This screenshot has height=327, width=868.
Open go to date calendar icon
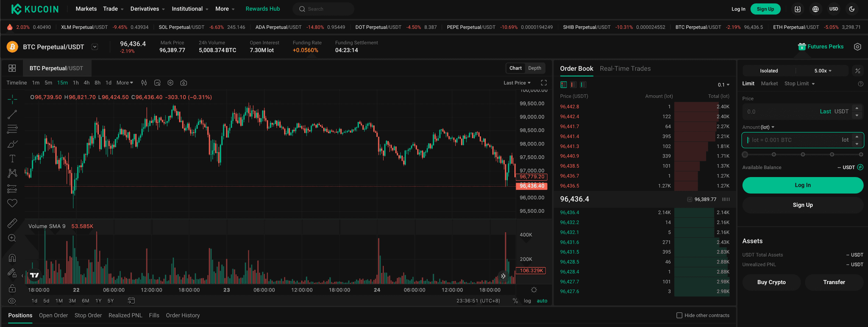click(131, 301)
